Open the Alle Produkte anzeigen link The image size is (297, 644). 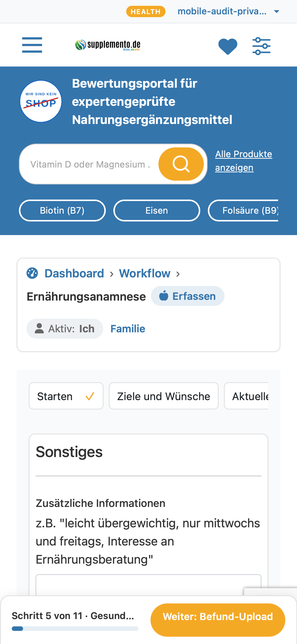pyautogui.click(x=244, y=161)
